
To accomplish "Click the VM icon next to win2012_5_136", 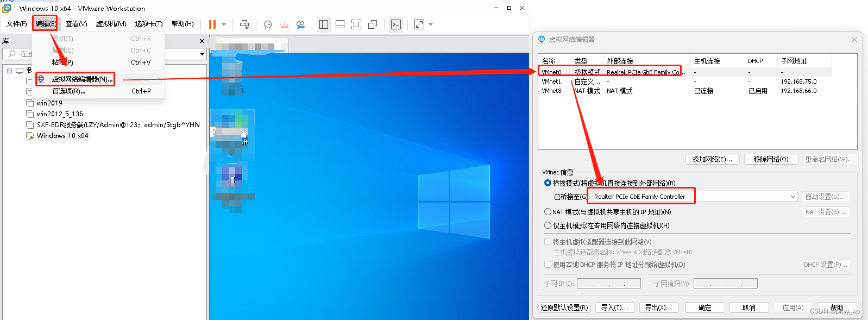I will click(x=30, y=114).
